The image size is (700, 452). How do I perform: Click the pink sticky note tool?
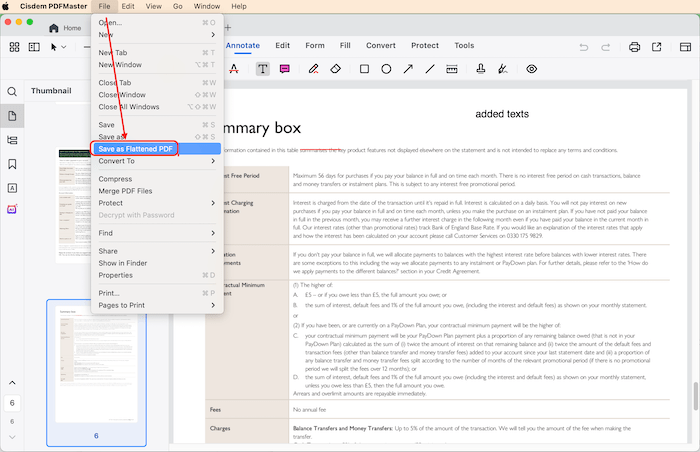coord(285,69)
